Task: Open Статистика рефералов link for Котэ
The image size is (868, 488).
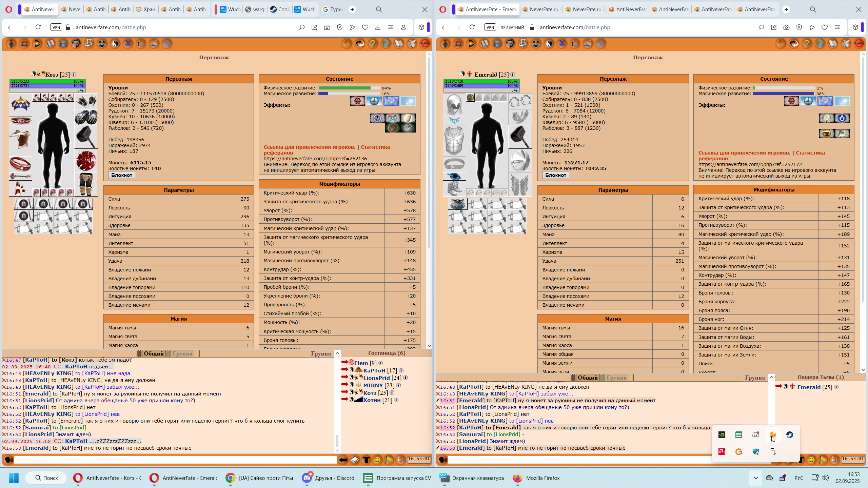Action: coord(327,150)
